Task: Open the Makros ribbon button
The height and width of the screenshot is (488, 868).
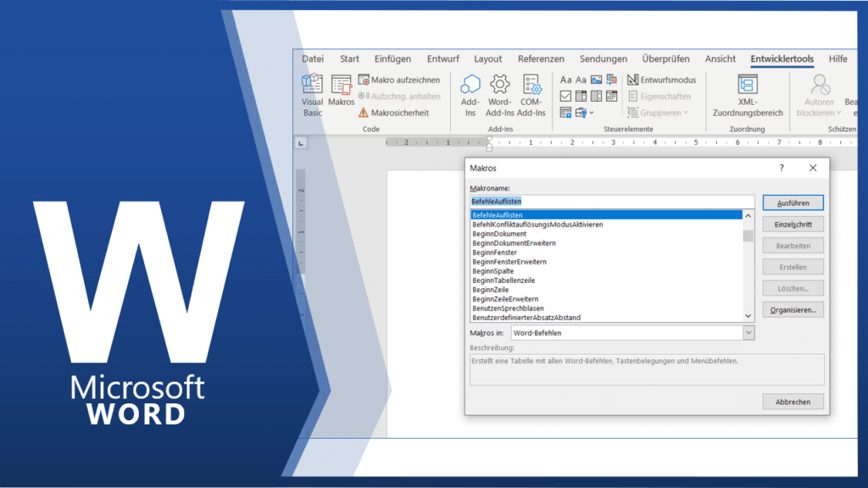Action: click(x=341, y=90)
